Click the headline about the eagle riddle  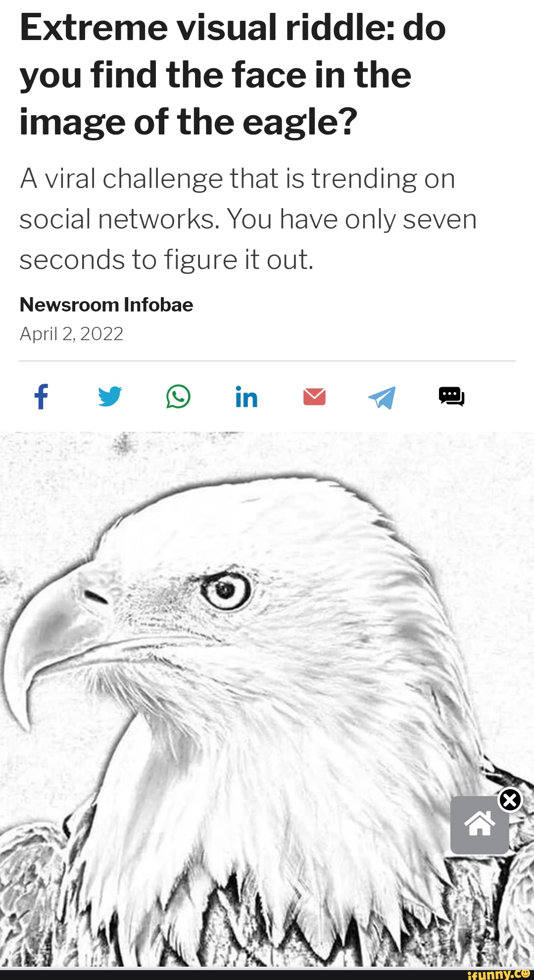point(233,74)
